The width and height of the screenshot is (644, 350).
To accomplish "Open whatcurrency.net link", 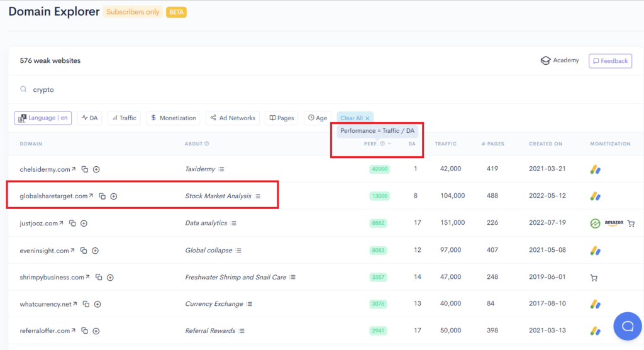I will click(x=48, y=304).
